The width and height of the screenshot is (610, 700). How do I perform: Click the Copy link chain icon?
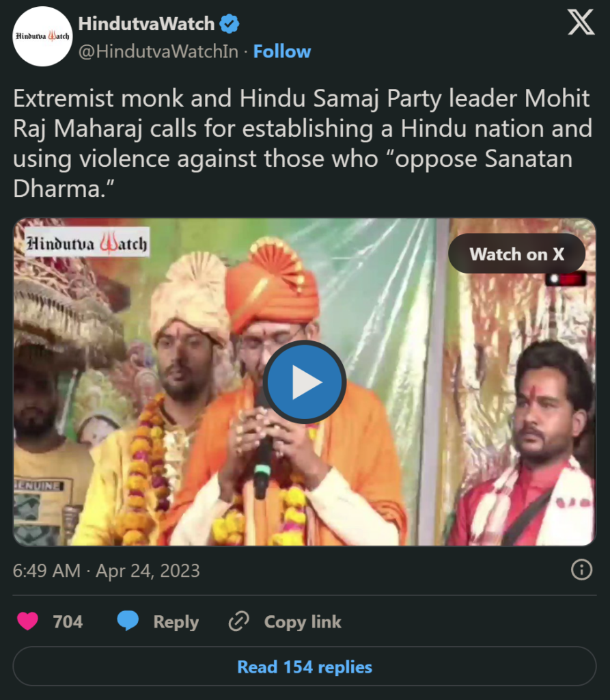click(x=237, y=621)
